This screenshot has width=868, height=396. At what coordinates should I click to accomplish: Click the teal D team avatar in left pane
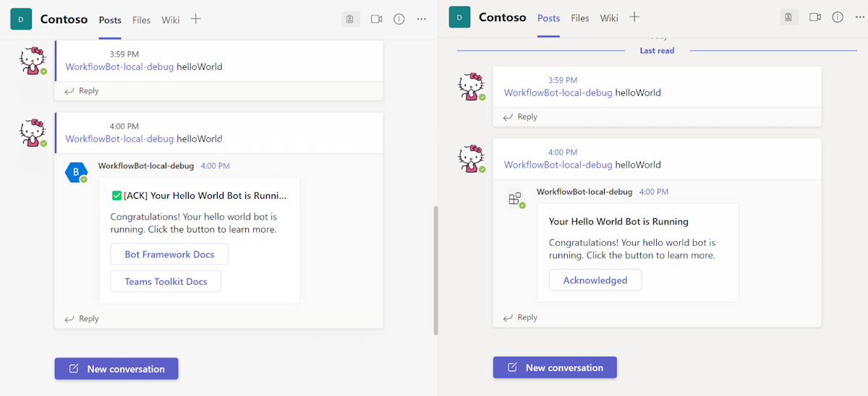pos(21,20)
